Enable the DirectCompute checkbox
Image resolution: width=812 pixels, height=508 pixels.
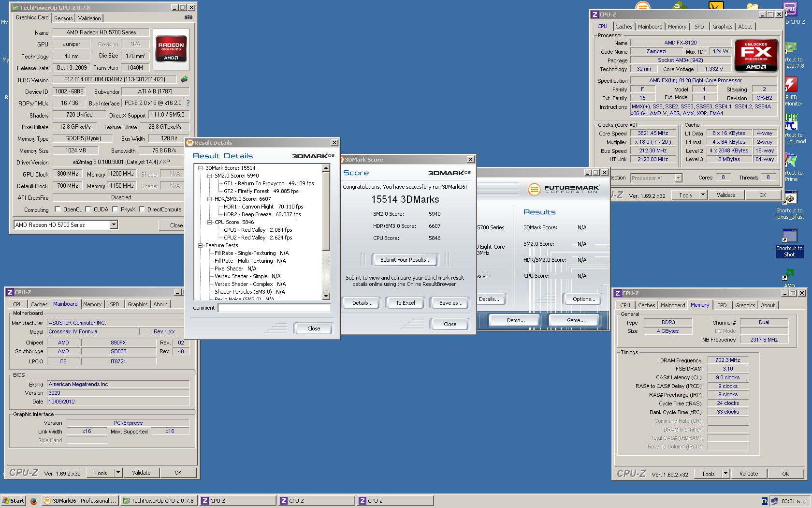(x=142, y=209)
